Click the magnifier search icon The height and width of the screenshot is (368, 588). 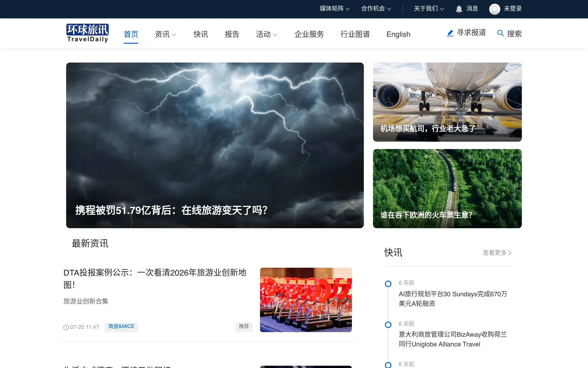tap(500, 33)
